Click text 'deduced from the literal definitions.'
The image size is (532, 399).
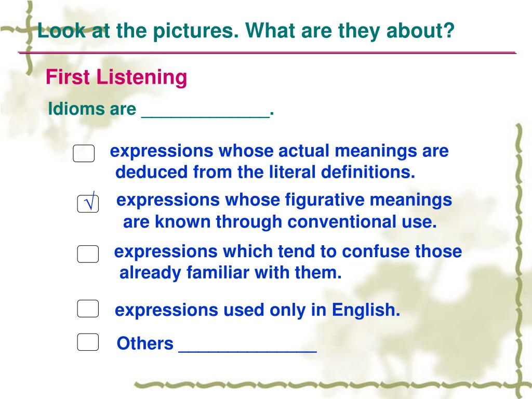coord(265,171)
